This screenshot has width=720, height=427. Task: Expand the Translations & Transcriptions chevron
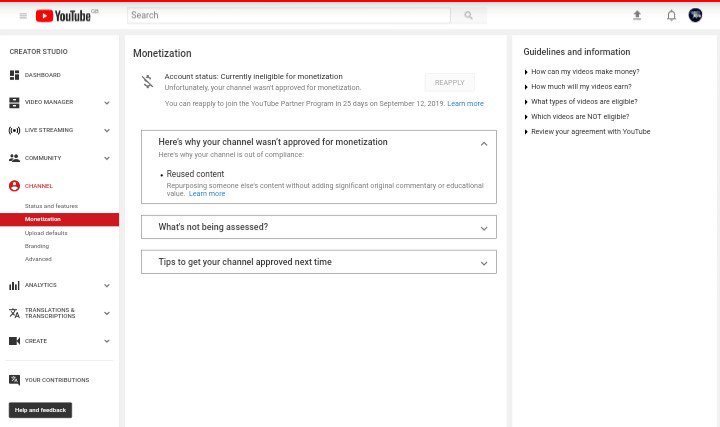point(107,313)
